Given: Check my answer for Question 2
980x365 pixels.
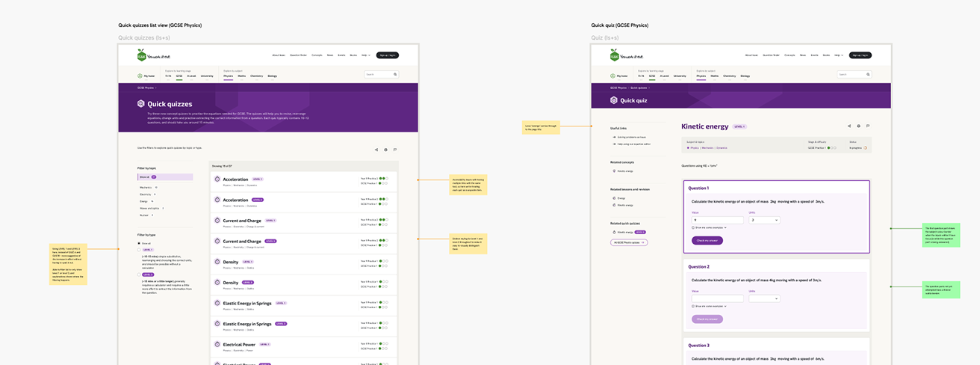Looking at the screenshot, I should (707, 319).
